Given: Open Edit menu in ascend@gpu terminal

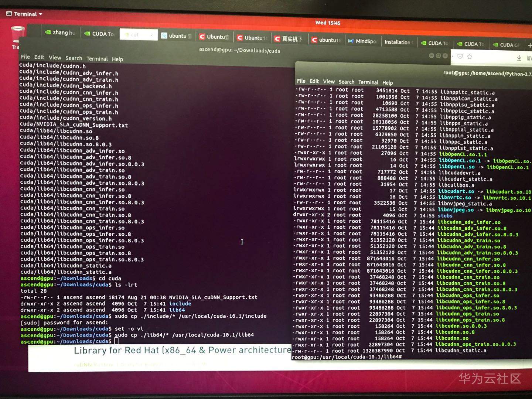Looking at the screenshot, I should coord(39,57).
